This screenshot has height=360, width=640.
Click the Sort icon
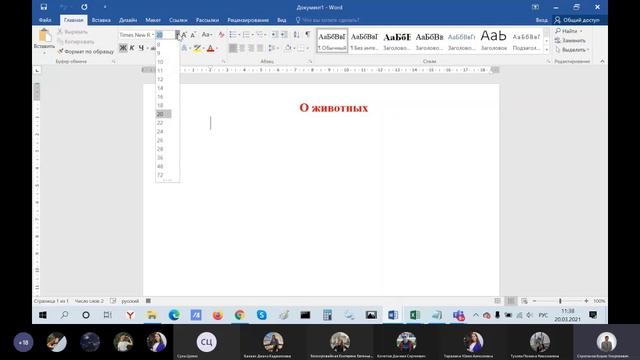[296, 35]
